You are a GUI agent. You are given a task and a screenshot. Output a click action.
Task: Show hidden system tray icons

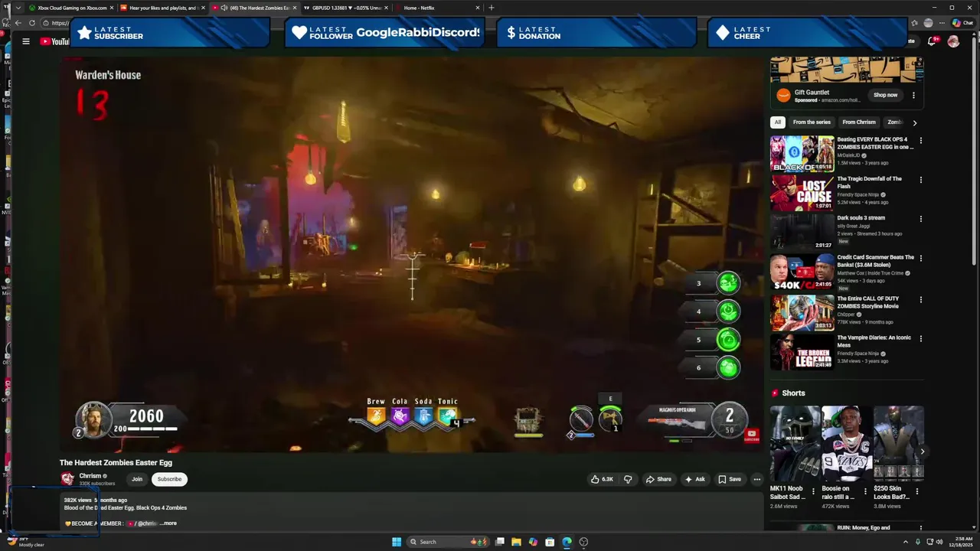coord(904,542)
